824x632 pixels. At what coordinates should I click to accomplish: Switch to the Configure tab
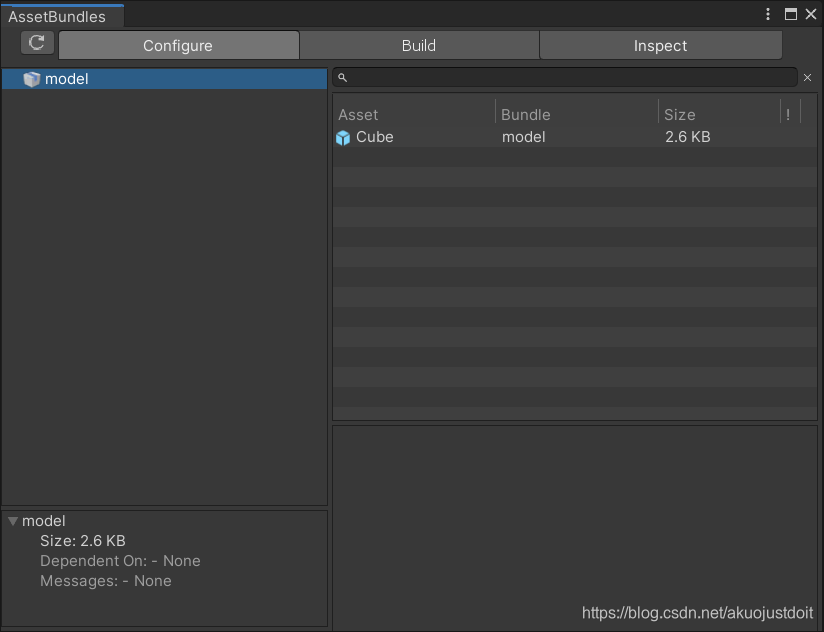click(x=179, y=45)
